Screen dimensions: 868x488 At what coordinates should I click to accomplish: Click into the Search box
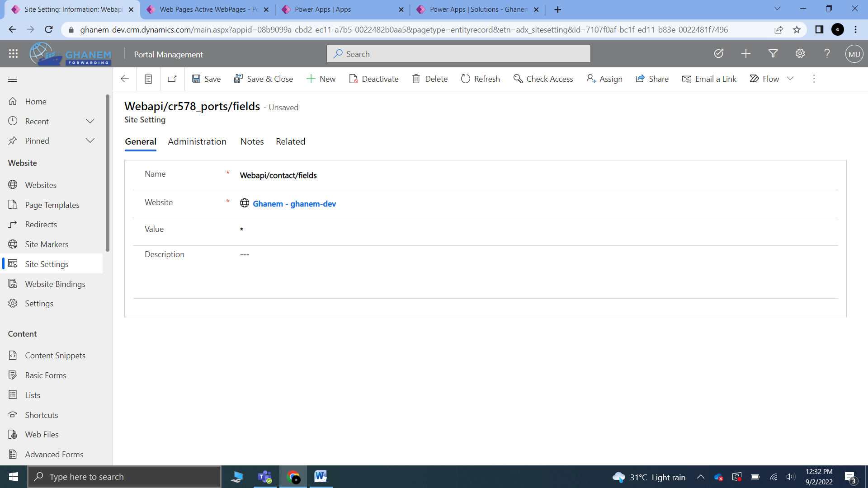[x=458, y=54]
